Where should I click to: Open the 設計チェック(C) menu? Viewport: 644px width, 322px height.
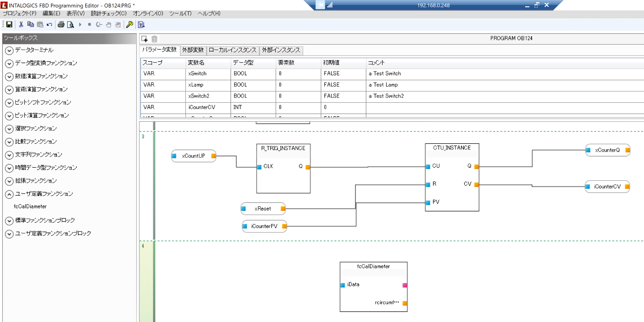click(x=108, y=14)
